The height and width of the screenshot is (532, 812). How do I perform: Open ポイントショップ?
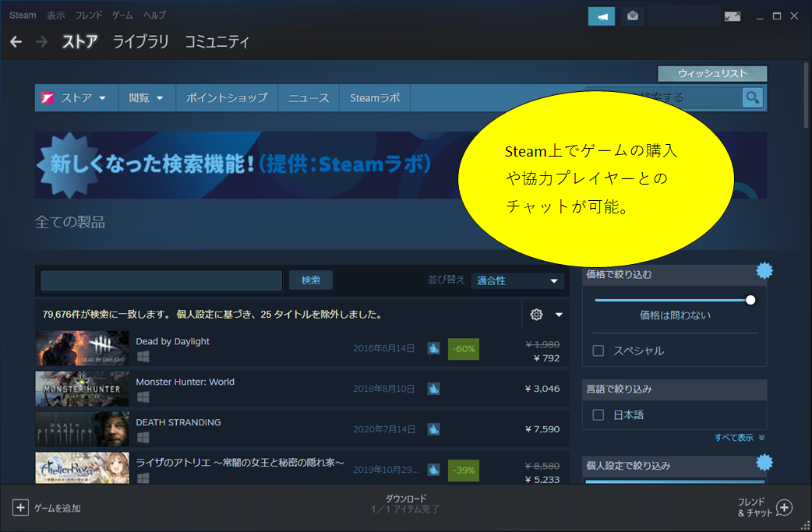pyautogui.click(x=227, y=98)
